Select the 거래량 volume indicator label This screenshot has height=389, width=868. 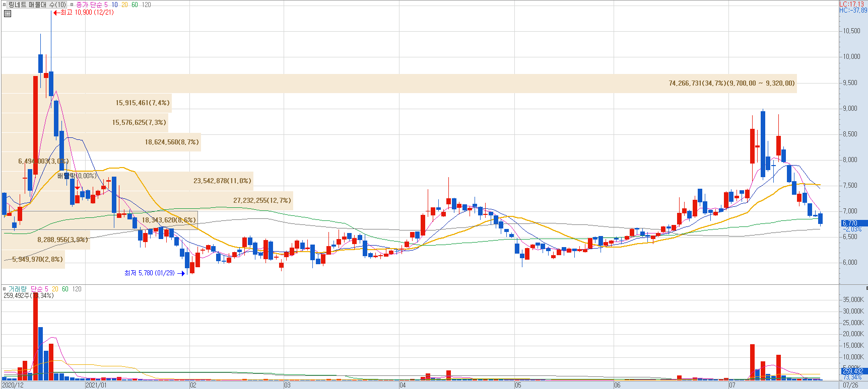17,289
